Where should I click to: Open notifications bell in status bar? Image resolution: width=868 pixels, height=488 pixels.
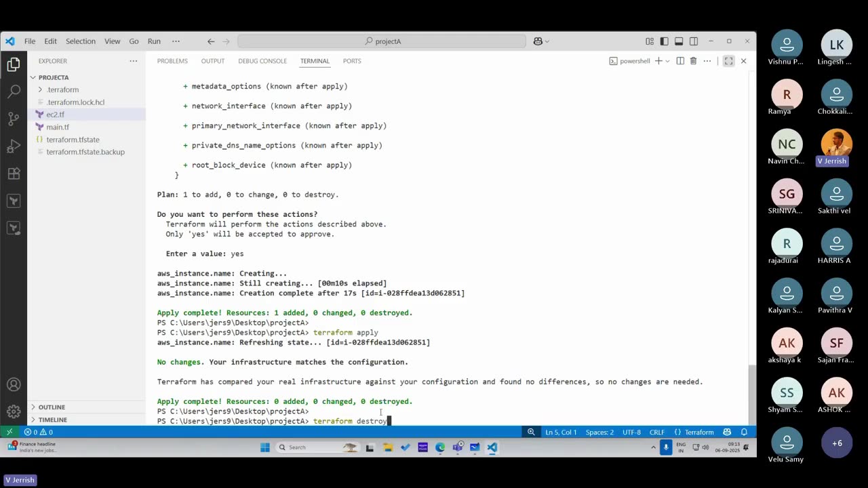click(x=744, y=432)
